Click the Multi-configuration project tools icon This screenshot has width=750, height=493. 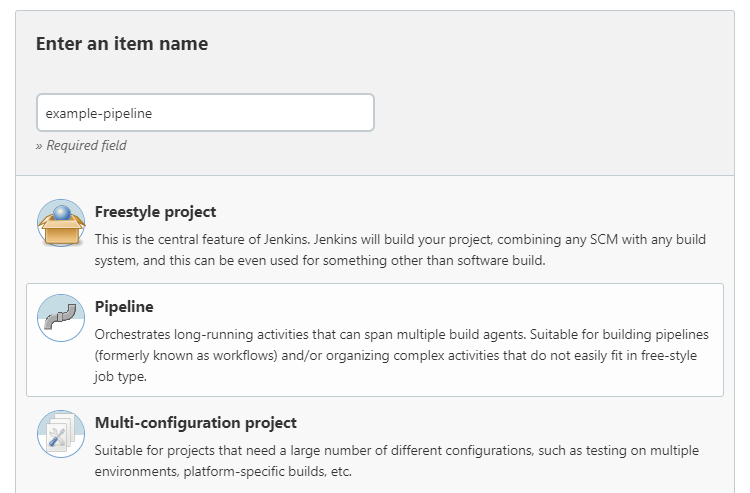click(x=61, y=434)
